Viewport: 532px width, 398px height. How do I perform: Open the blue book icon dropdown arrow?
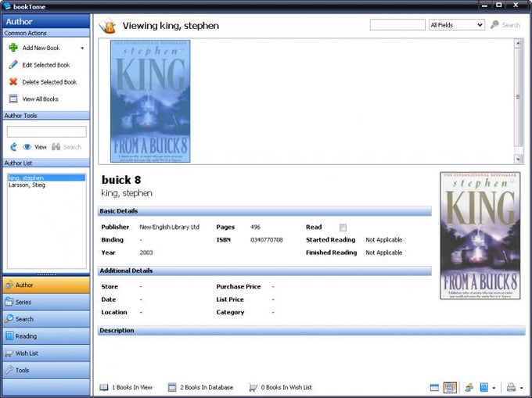click(x=494, y=388)
